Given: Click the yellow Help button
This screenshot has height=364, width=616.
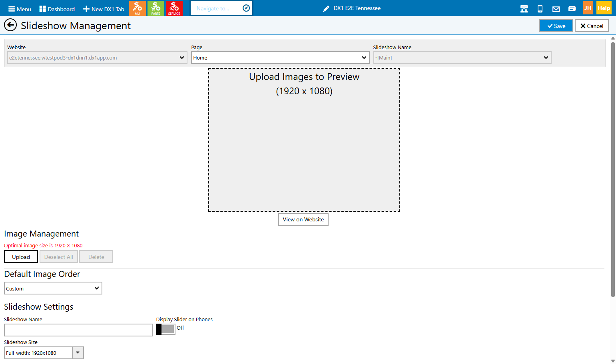Looking at the screenshot, I should coord(604,8).
